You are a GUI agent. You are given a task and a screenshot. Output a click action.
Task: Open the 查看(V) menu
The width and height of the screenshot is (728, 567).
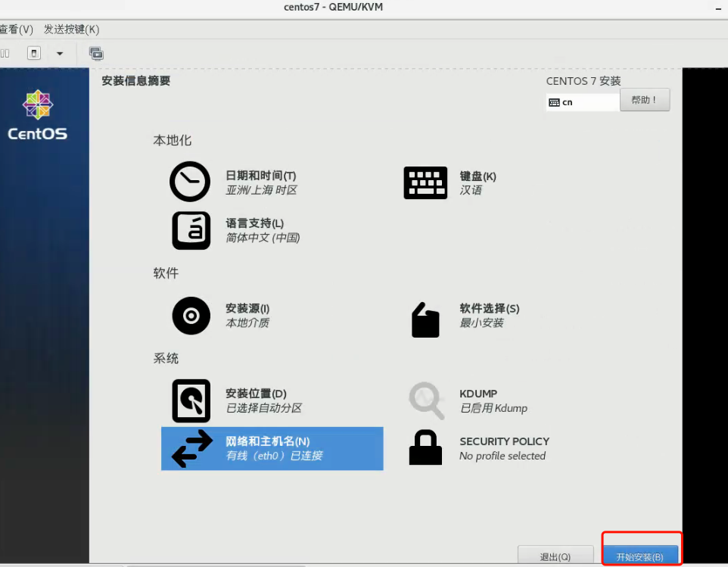(16, 30)
